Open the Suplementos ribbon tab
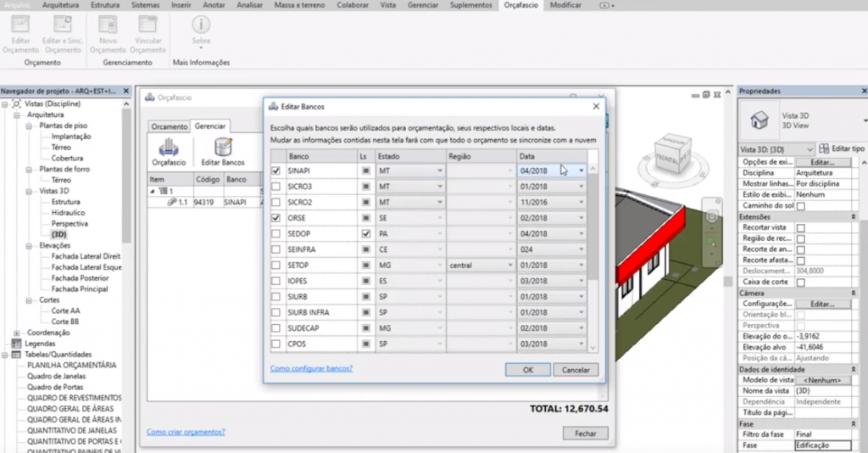This screenshot has height=453, width=868. pos(470,5)
